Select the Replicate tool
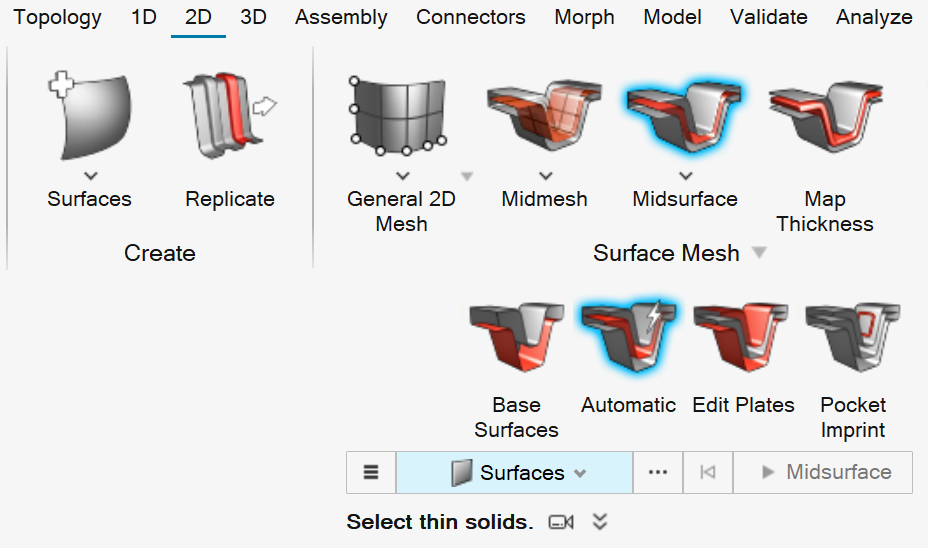 230,116
